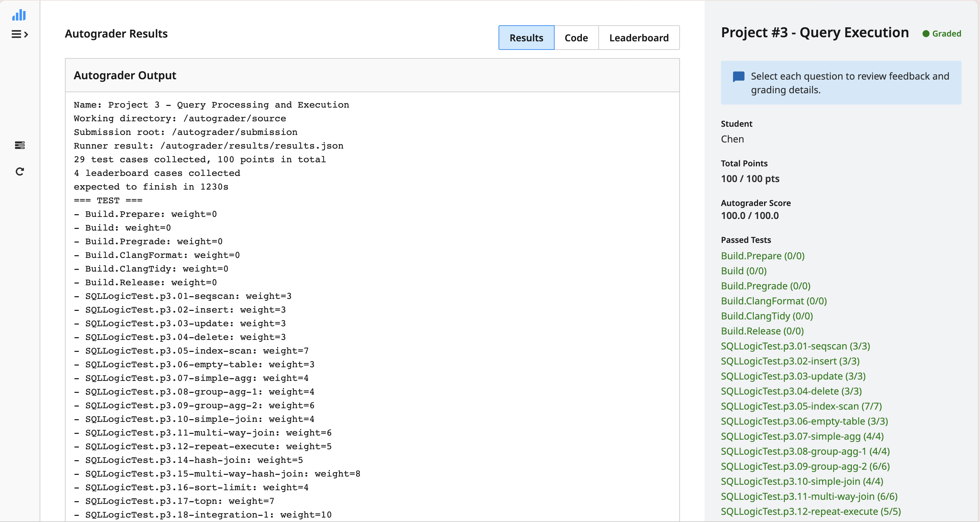Open feedback for Build.Prepare test
The width and height of the screenshot is (980, 522).
[x=762, y=256]
